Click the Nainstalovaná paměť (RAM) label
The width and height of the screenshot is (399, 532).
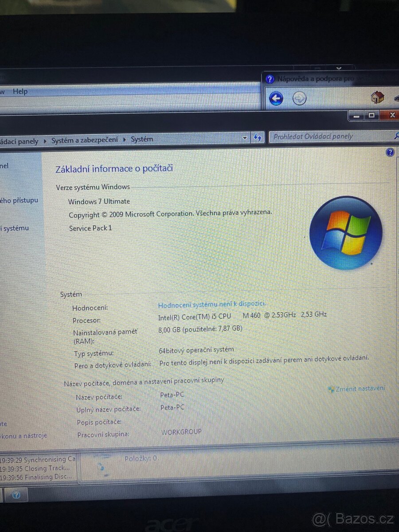[x=106, y=336]
